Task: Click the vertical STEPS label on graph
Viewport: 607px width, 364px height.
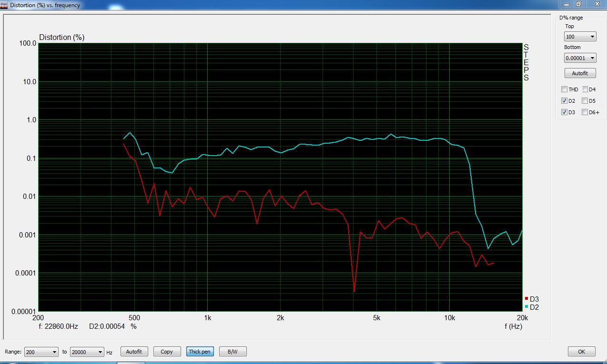Action: click(526, 62)
